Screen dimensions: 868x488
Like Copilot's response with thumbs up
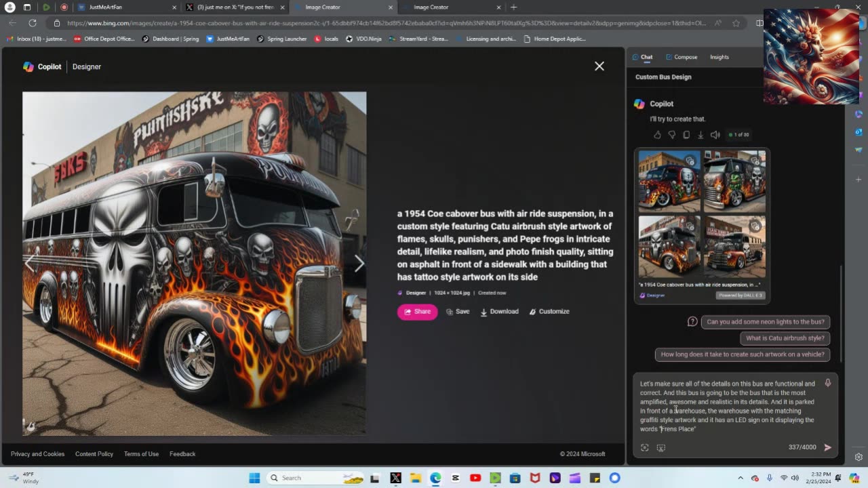657,135
